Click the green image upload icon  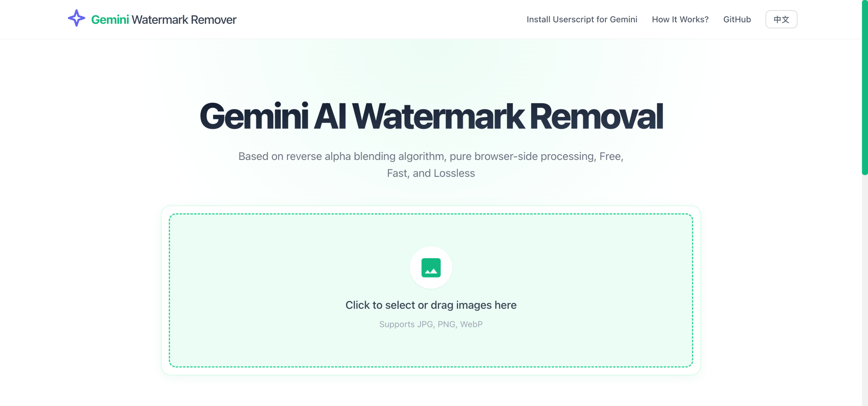431,268
